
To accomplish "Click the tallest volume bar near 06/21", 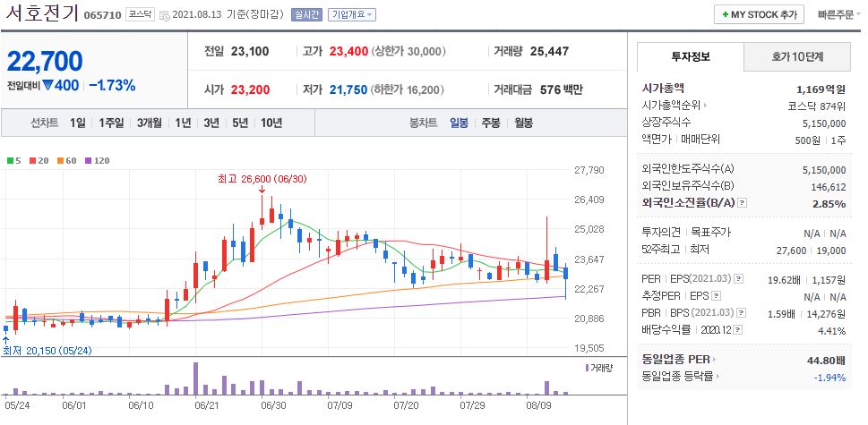I will point(195,378).
